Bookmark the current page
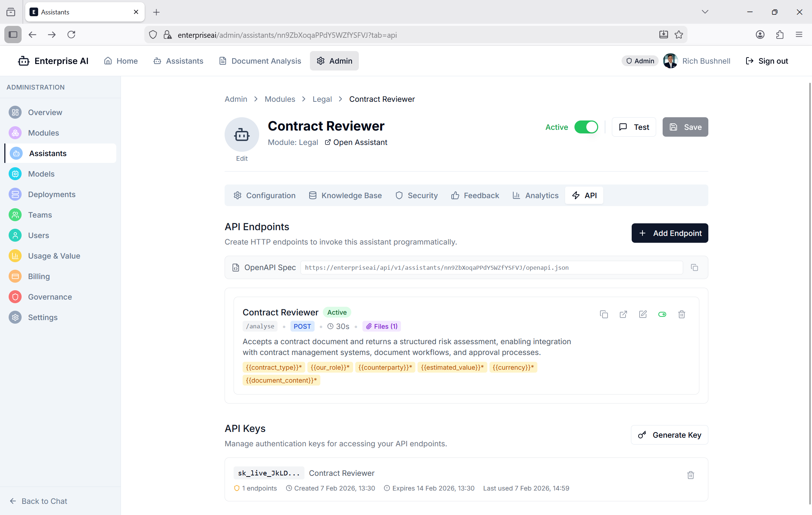 (679, 35)
